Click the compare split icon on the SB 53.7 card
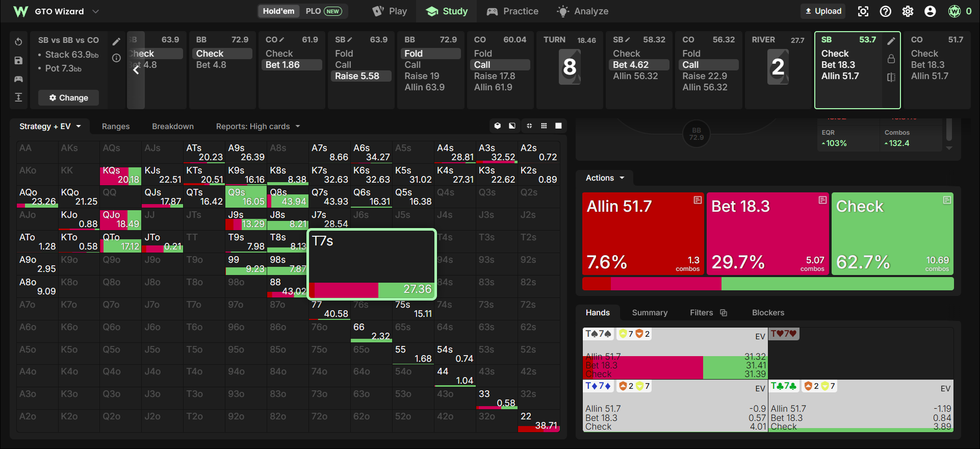 891,77
